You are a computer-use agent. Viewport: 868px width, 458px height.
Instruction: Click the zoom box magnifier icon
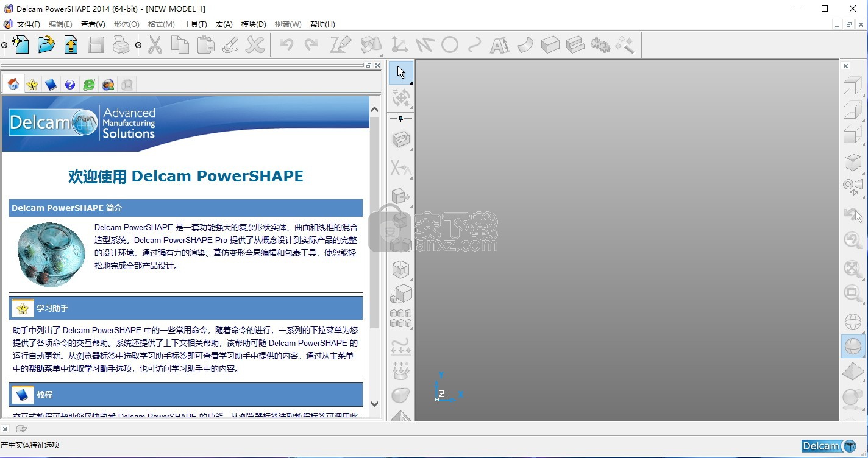click(852, 294)
